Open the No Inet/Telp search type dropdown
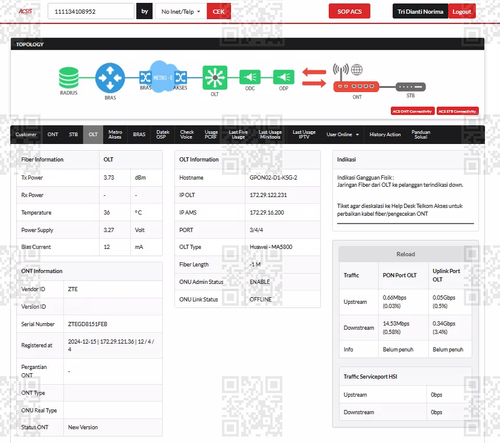 pos(181,12)
